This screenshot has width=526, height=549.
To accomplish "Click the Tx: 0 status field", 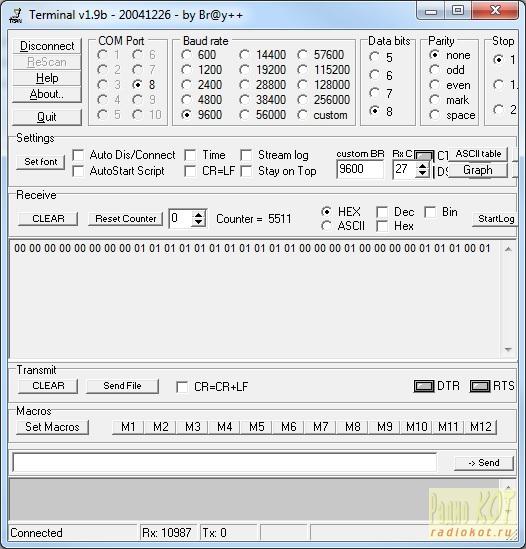I will 228,533.
